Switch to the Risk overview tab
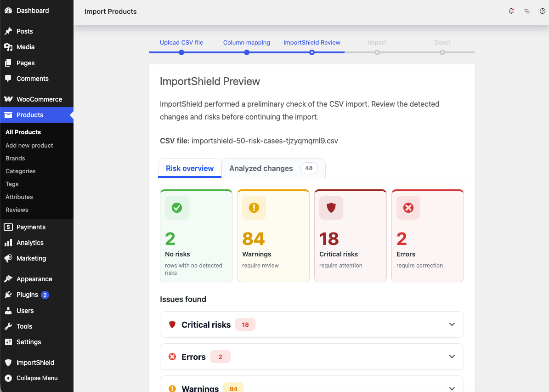This screenshot has width=549, height=392. coord(190,168)
